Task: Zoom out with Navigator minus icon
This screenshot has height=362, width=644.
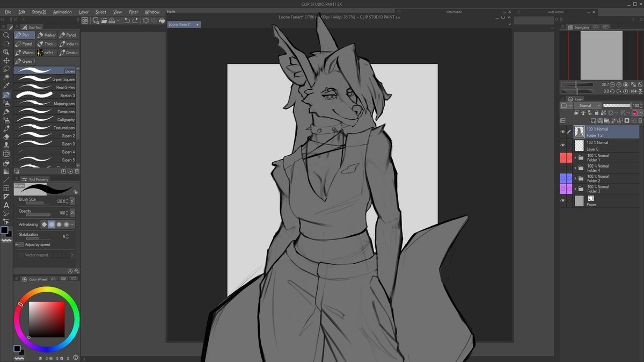Action: click(x=613, y=84)
